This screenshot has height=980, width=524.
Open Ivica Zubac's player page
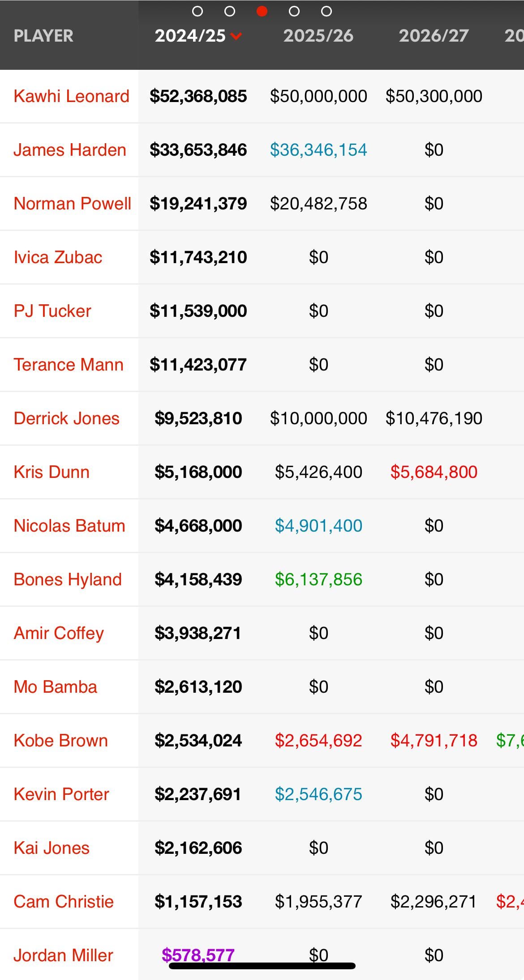pos(58,257)
